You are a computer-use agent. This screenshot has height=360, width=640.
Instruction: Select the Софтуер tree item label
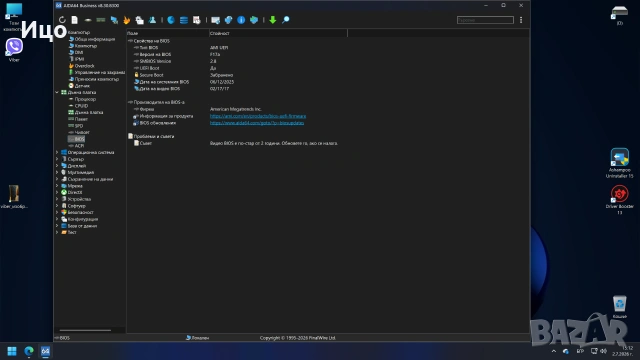76,206
